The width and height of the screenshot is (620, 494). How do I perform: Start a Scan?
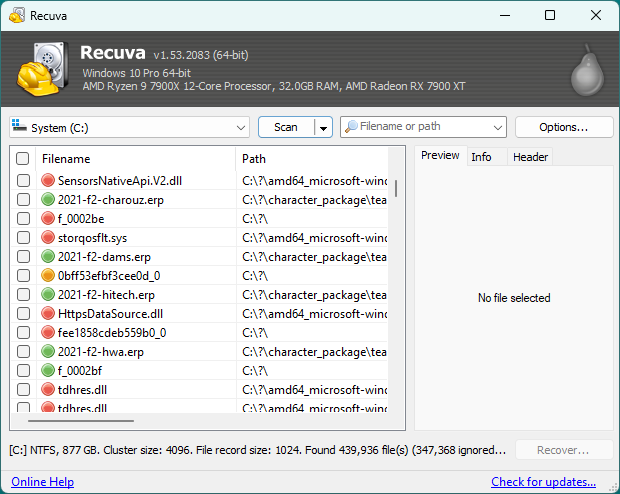(286, 127)
